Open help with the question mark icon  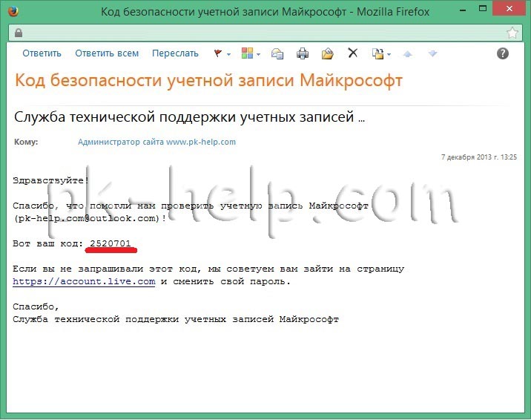tap(503, 53)
